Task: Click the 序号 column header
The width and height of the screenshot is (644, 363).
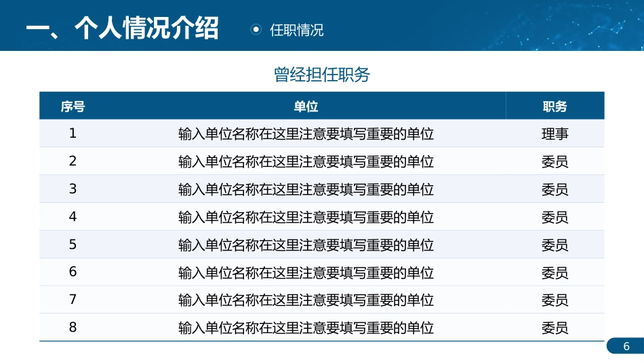Action: pos(73,107)
